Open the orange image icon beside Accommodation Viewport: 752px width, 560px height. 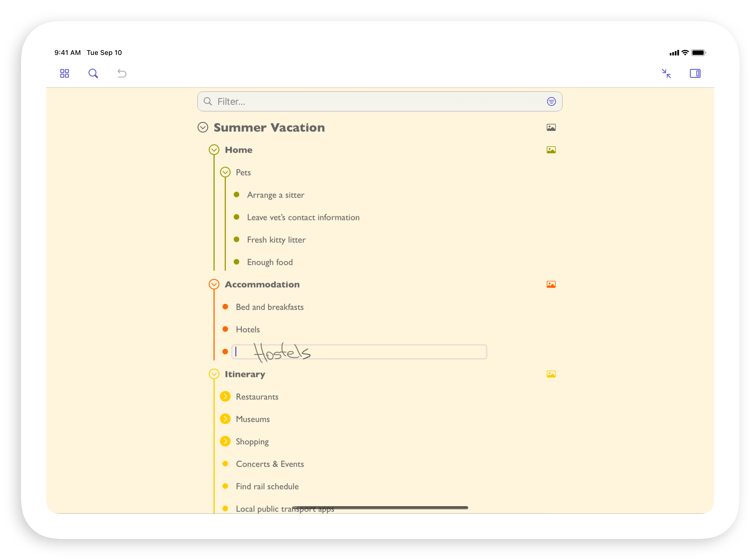551,284
